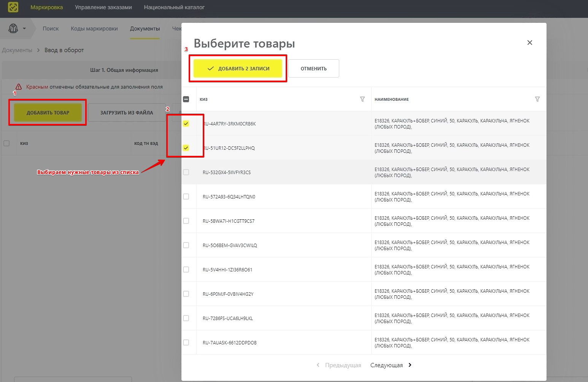Click Ввод в оборот breadcrumb text
Viewport: 588px width, 382px height.
[x=64, y=50]
